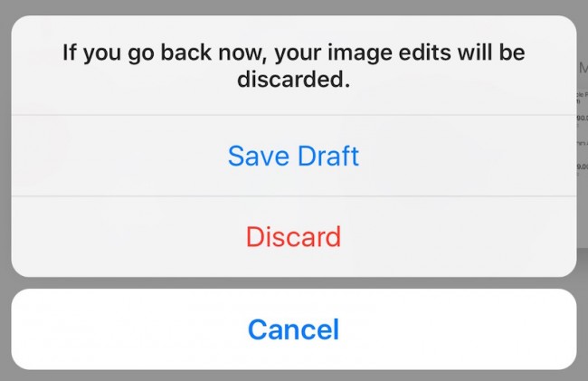588x381 pixels.
Task: Tap the Save Draft option
Action: (294, 156)
